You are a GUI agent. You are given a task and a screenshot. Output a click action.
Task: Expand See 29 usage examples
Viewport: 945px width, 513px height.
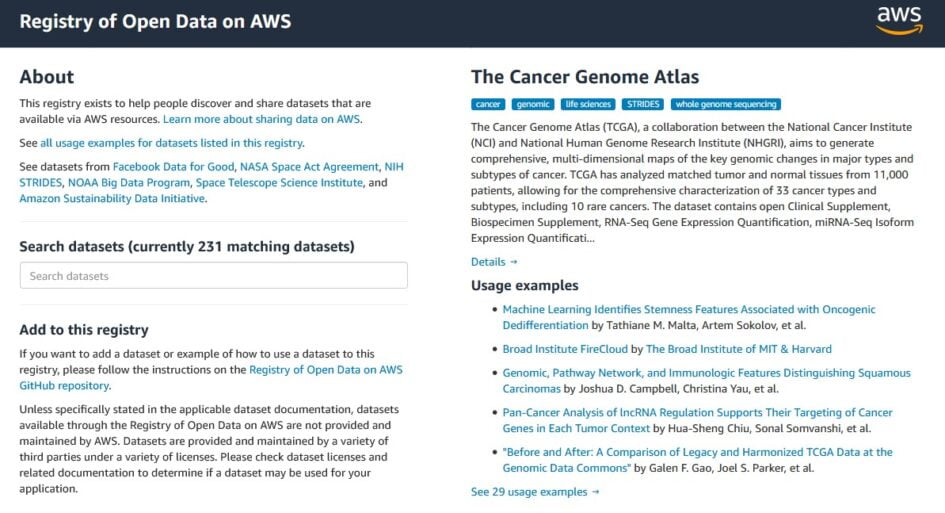(535, 492)
